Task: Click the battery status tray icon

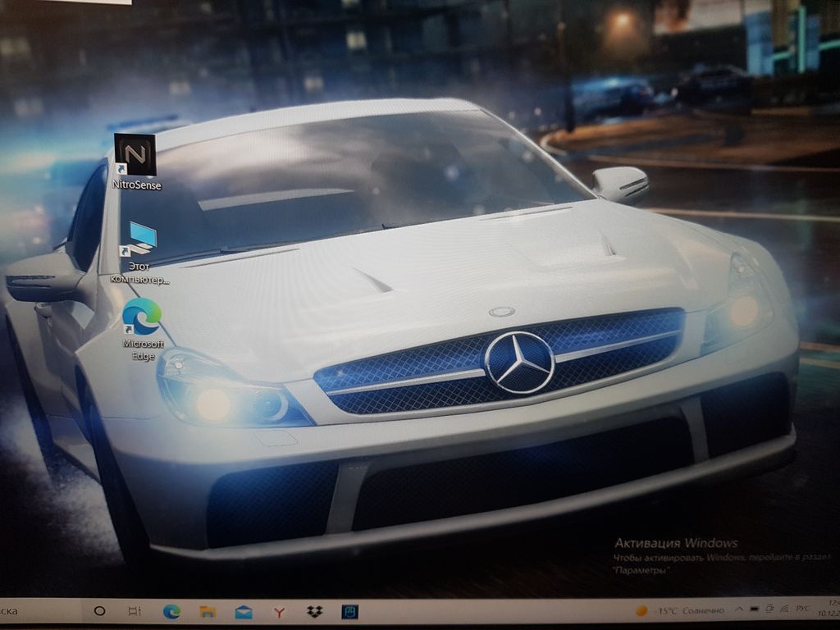Action: point(756,609)
